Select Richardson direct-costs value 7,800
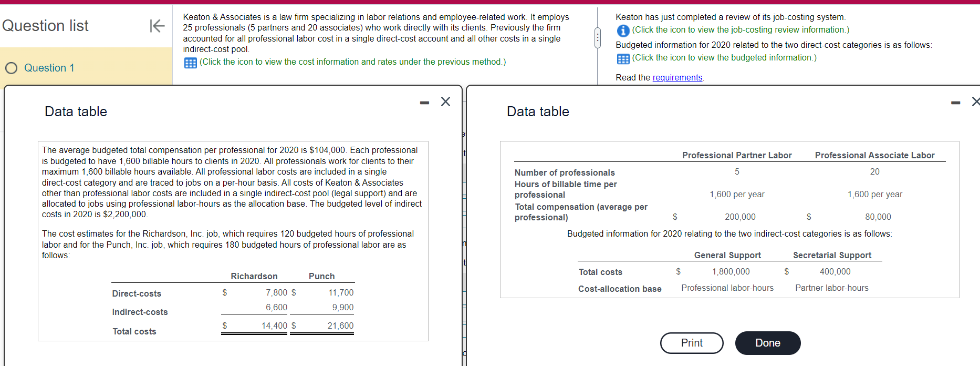 point(276,292)
